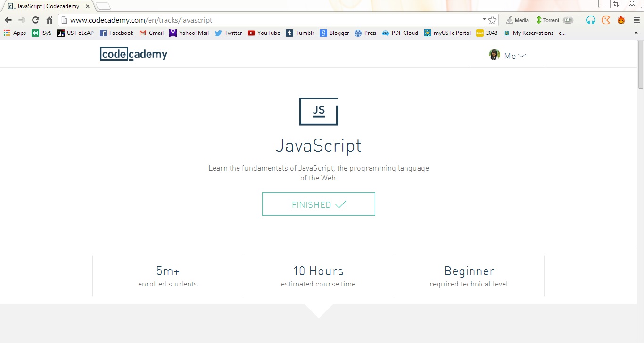Click the JavaScript course heading
This screenshot has width=644, height=343.
(319, 146)
